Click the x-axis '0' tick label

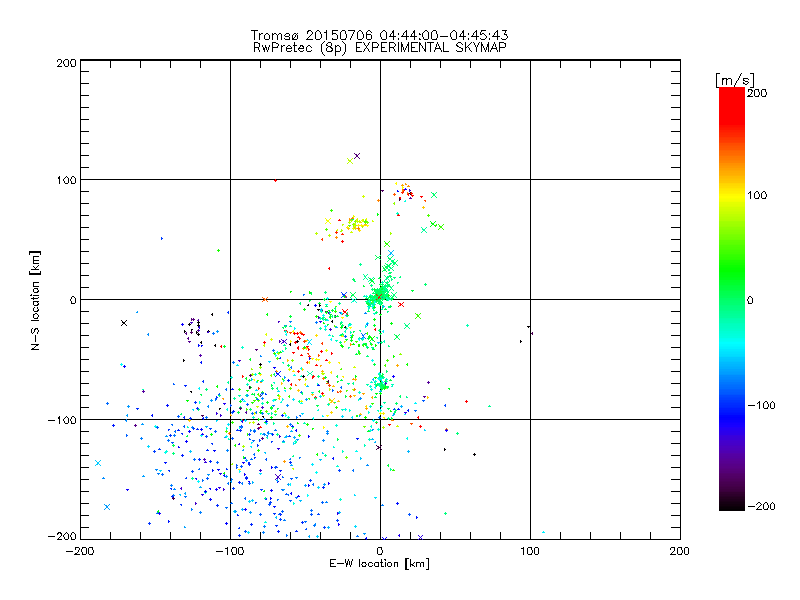(x=380, y=551)
